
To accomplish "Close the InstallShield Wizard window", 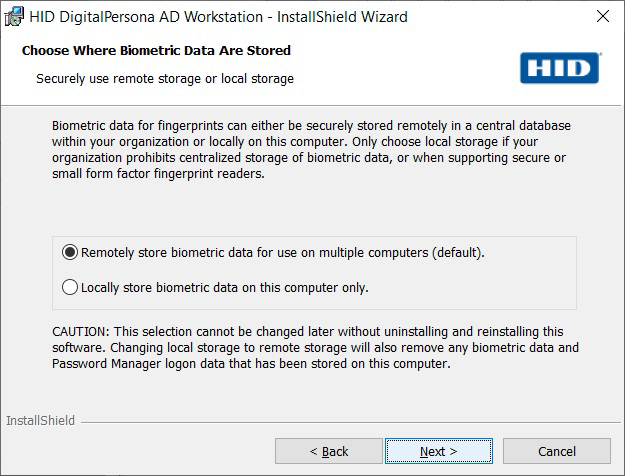I will coord(602,17).
